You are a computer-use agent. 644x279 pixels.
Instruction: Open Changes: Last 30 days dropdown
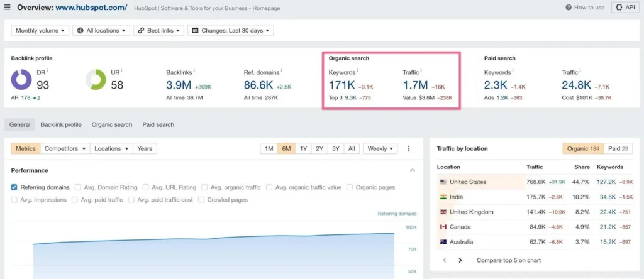[230, 30]
